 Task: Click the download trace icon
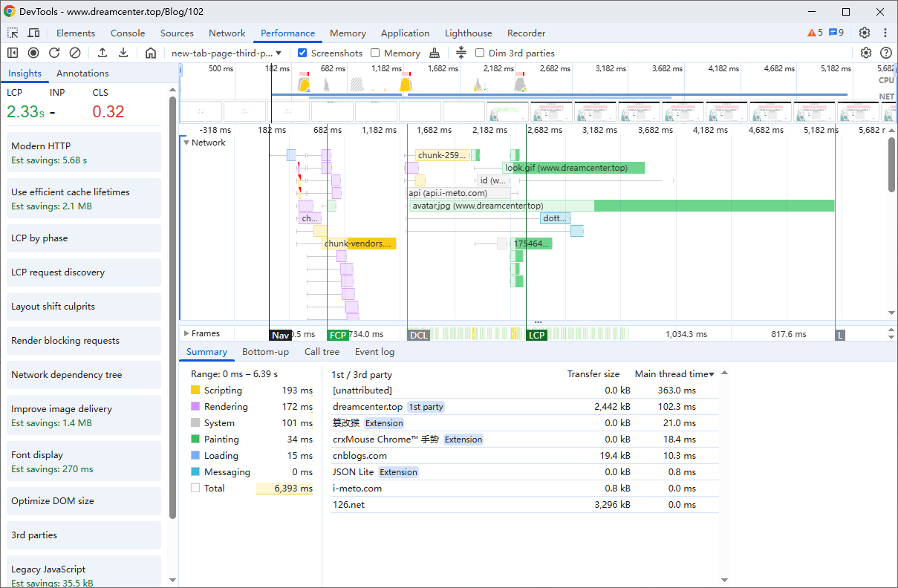pyautogui.click(x=123, y=53)
